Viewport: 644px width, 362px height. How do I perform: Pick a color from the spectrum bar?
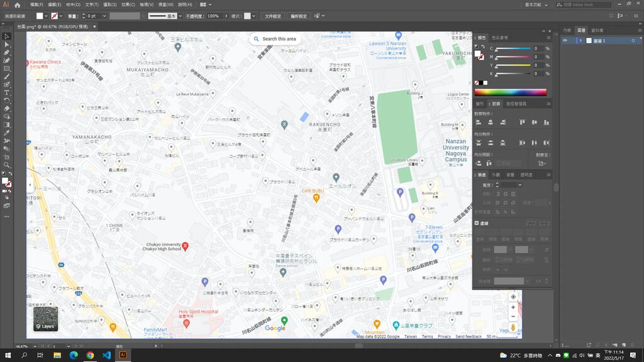coord(511,92)
